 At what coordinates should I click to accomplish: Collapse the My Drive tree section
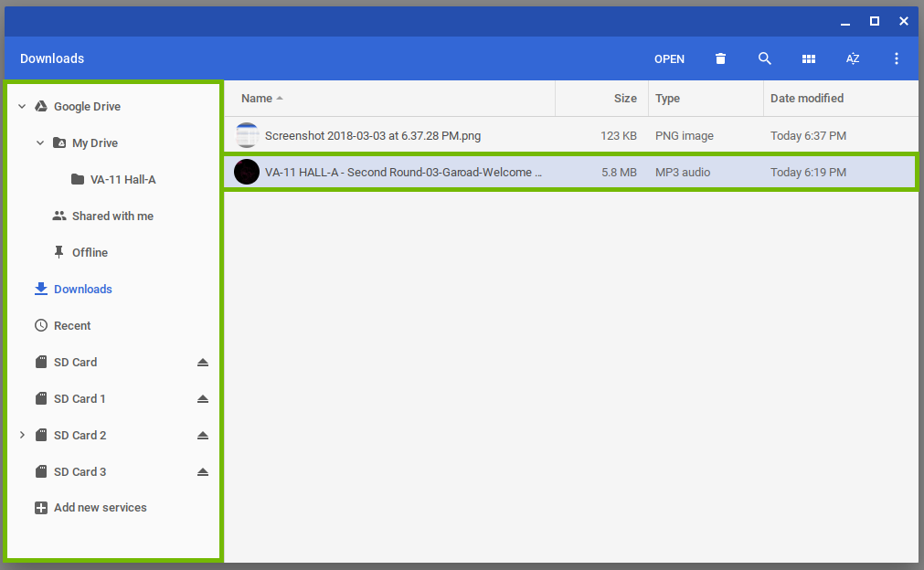(x=39, y=142)
